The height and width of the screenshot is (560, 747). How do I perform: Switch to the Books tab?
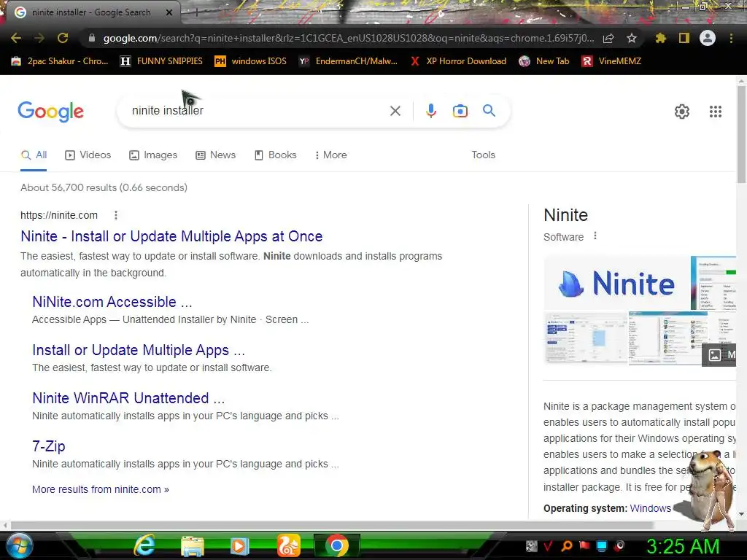click(x=275, y=155)
